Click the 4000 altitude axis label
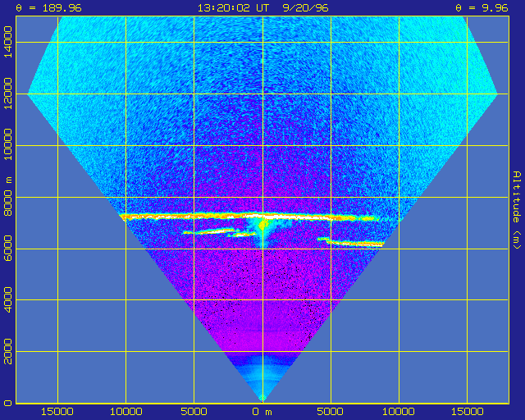Screen dimensions: 525x420 [7, 299]
